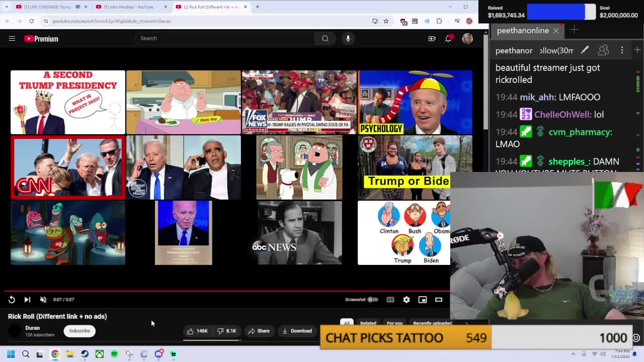Open the Psychology Biden propeller hat thumbnail

415,102
